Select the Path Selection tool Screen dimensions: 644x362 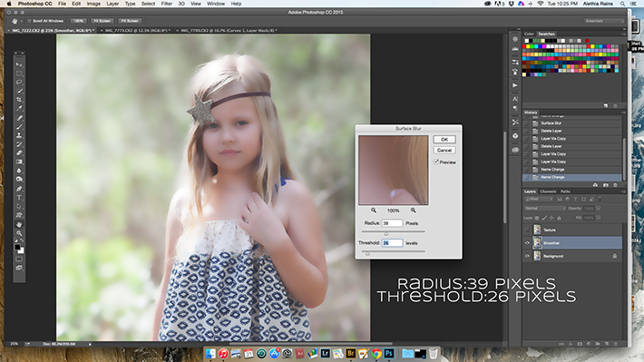(19, 206)
